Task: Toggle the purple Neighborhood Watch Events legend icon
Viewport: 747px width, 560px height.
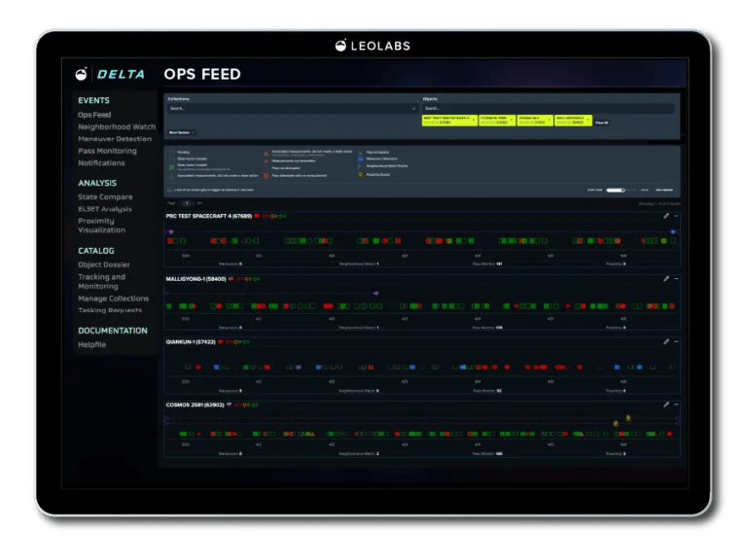Action: coord(360,166)
